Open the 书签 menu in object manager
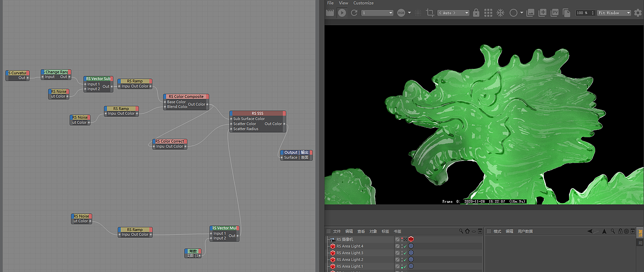This screenshot has height=272, width=644. tap(397, 231)
